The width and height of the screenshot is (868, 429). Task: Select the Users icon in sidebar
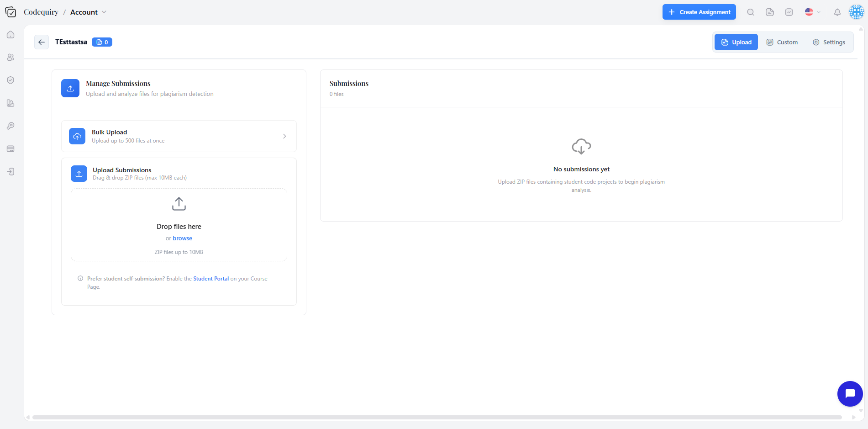(x=11, y=57)
